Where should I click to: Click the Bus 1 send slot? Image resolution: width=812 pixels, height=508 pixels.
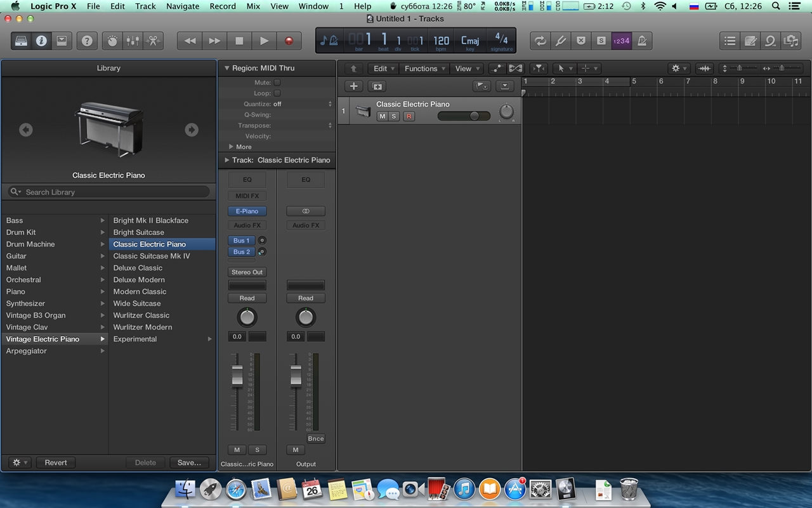242,241
